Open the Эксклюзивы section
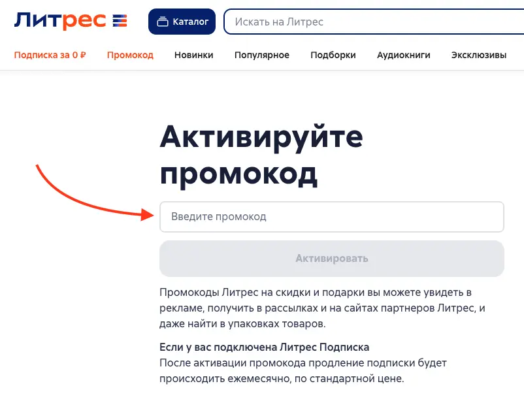This screenshot has width=524, height=420. coord(478,55)
